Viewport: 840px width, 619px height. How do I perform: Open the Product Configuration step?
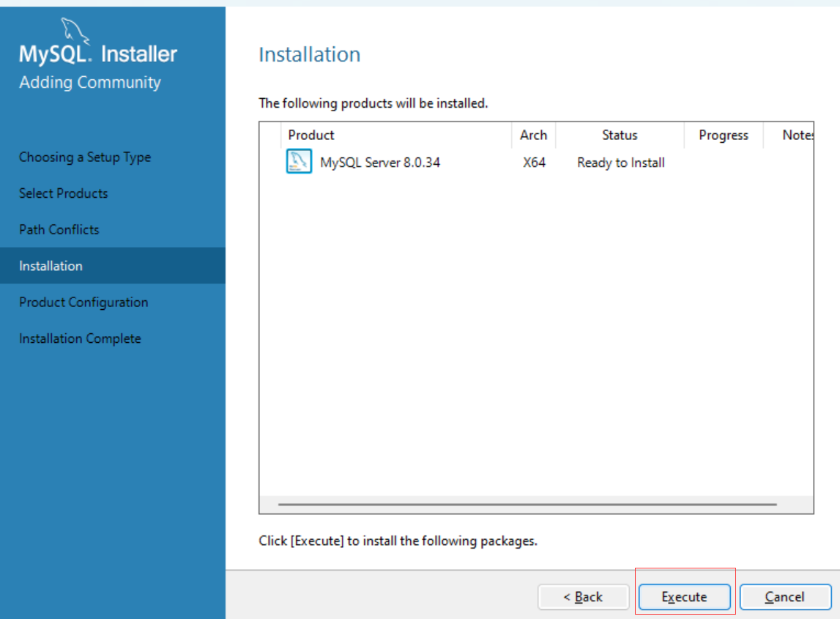pos(83,303)
